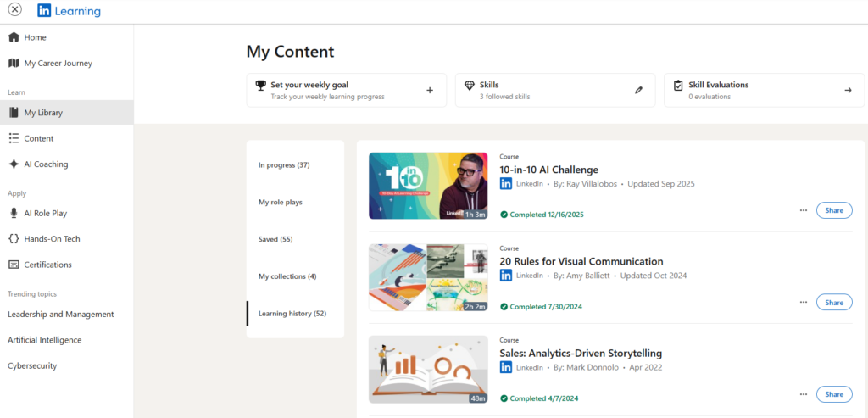
Task: Click LinkedIn logo beside Ray Villalobos course
Action: [505, 184]
